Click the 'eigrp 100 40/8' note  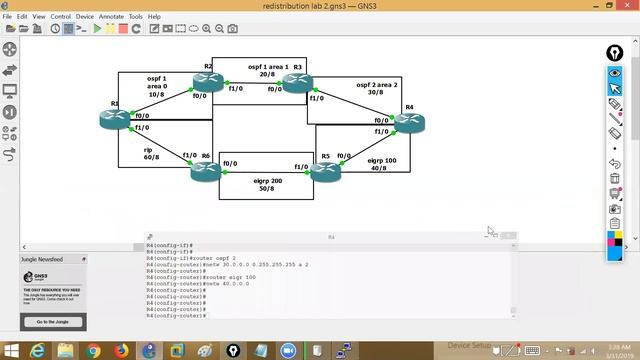(381, 164)
